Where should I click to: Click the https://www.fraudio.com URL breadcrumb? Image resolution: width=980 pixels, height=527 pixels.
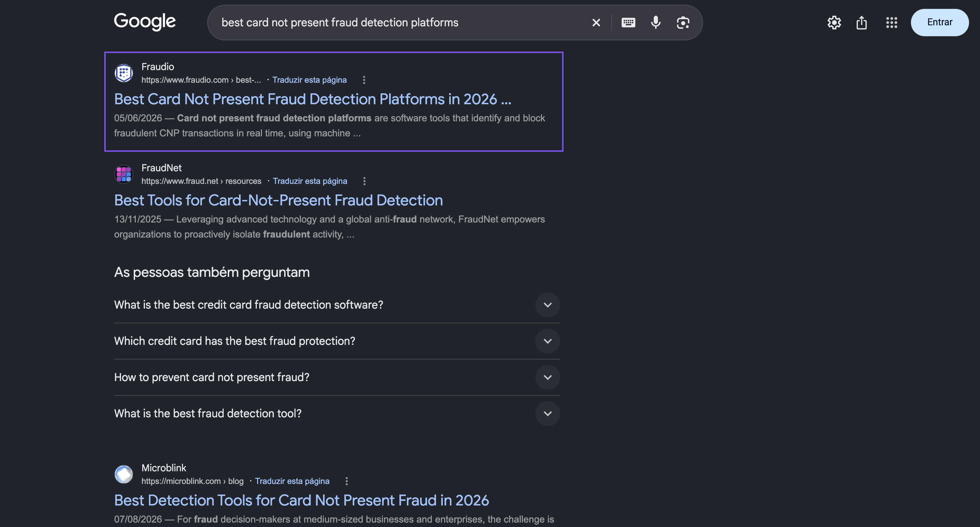201,80
